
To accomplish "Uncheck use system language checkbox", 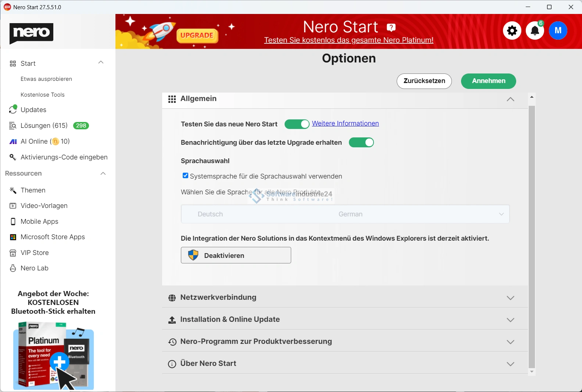I will (x=186, y=176).
